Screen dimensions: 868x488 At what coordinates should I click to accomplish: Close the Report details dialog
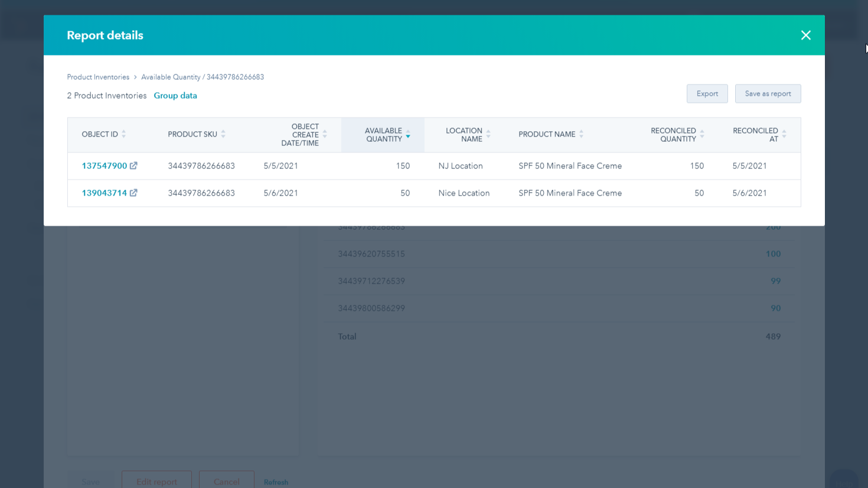click(805, 35)
